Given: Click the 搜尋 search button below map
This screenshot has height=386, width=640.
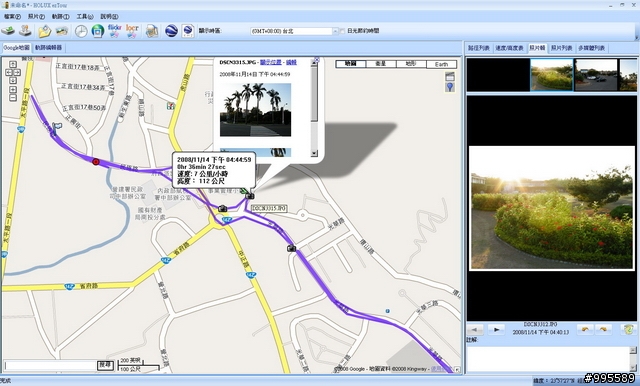Looking at the screenshot, I should pos(105,365).
